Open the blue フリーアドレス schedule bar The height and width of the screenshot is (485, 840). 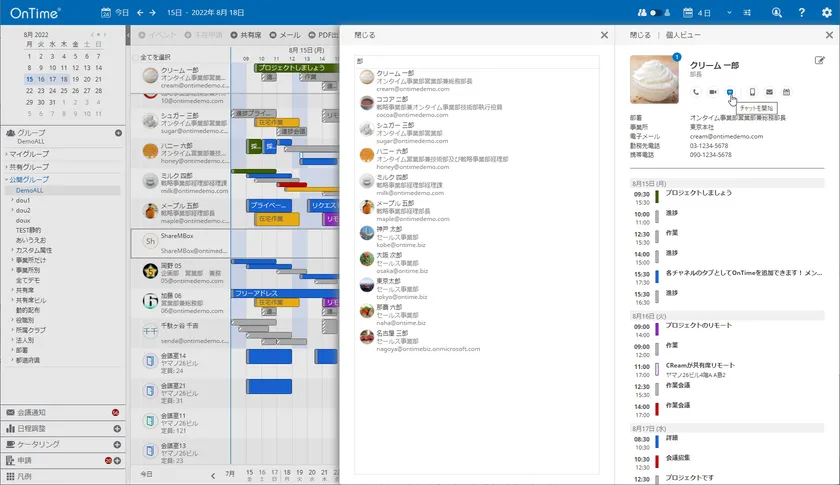coord(285,293)
